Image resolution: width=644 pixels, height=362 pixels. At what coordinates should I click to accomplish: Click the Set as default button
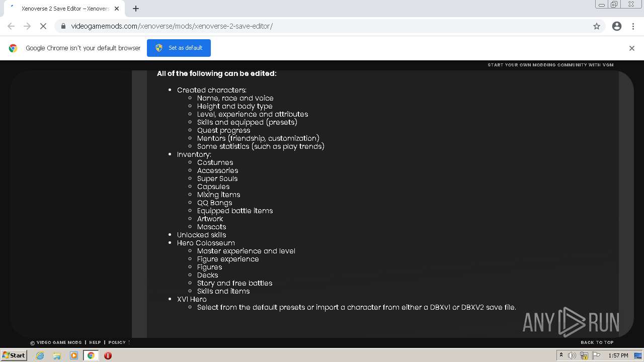pyautogui.click(x=179, y=48)
